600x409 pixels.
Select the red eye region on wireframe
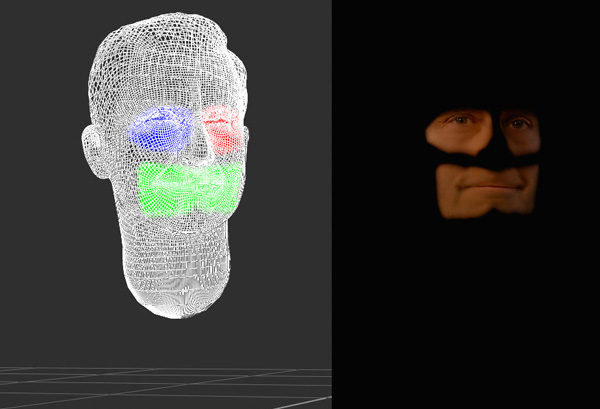(x=222, y=126)
